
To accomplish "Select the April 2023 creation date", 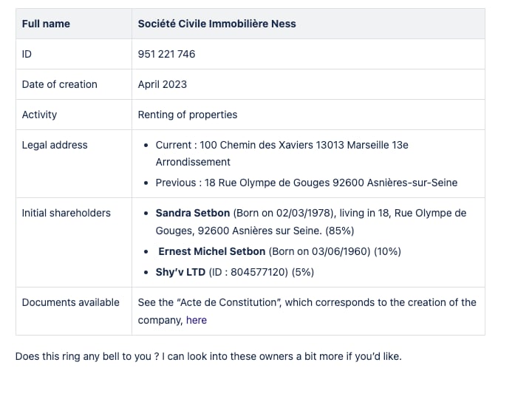I will click(162, 84).
